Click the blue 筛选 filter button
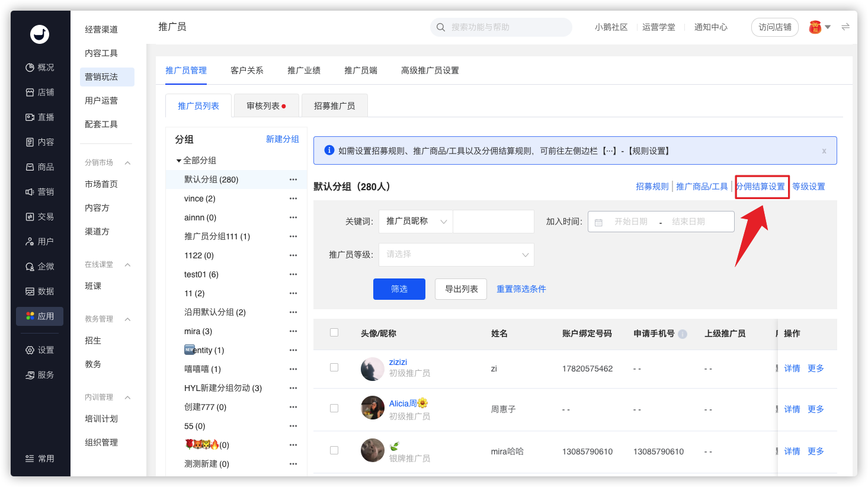 click(x=399, y=289)
